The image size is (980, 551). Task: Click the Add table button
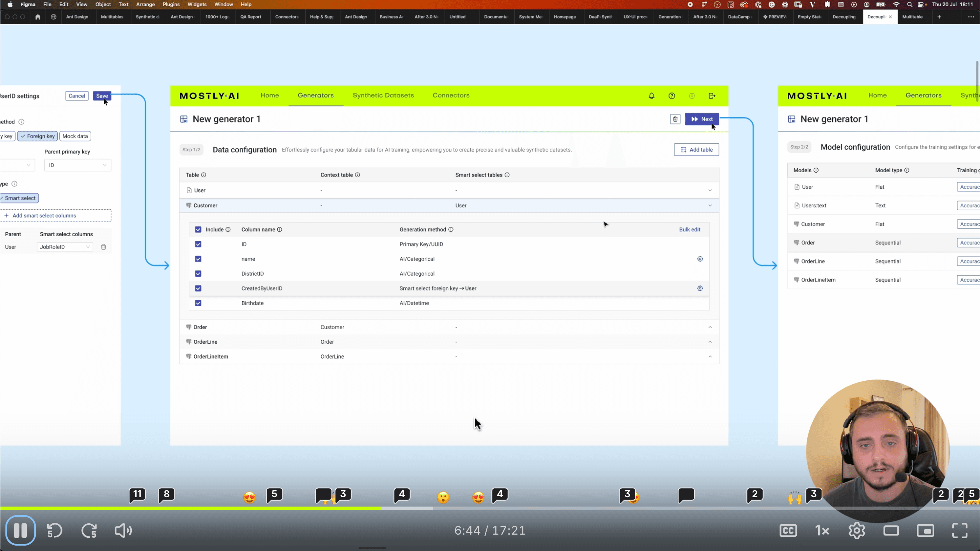click(696, 150)
